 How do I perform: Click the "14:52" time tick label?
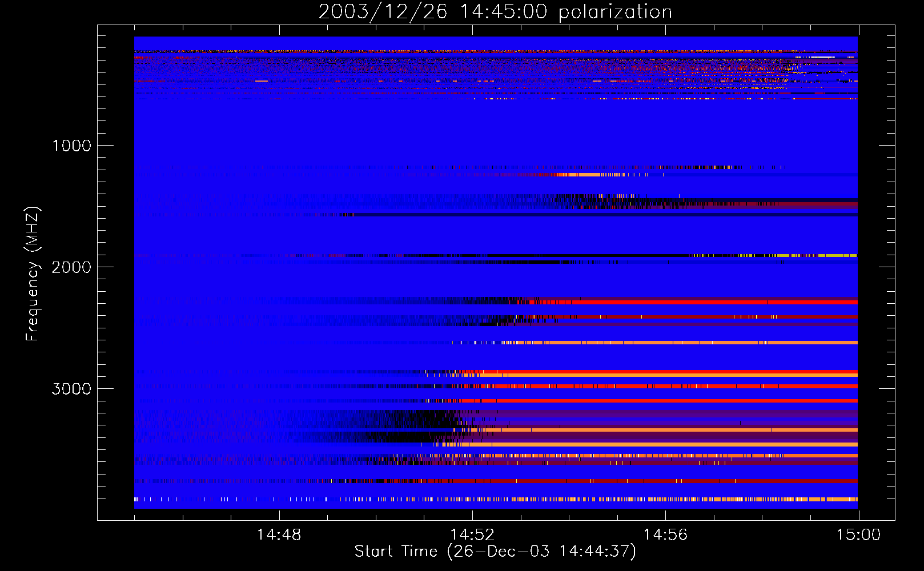click(x=472, y=535)
